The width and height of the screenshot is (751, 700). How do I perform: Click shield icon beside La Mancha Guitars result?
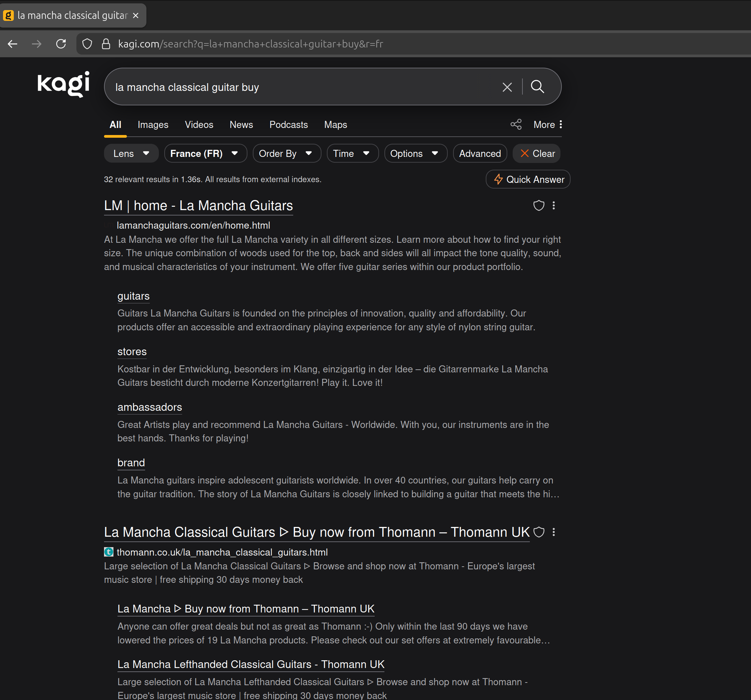coord(538,205)
